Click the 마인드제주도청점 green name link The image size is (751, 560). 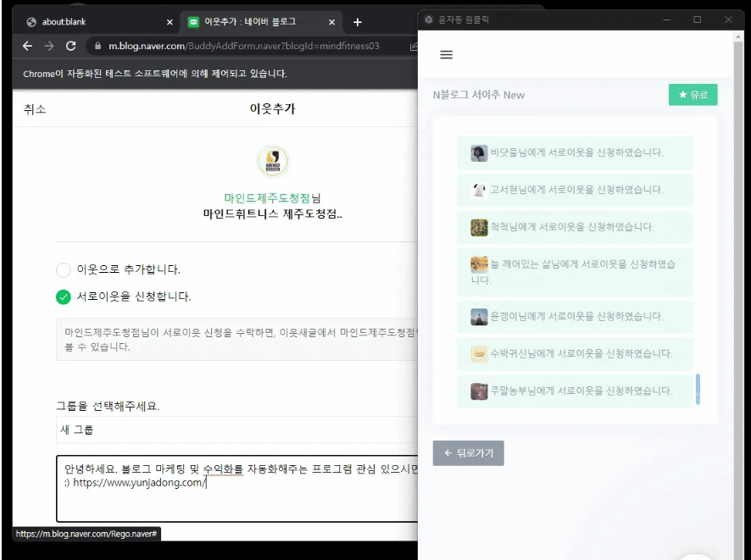pos(267,198)
